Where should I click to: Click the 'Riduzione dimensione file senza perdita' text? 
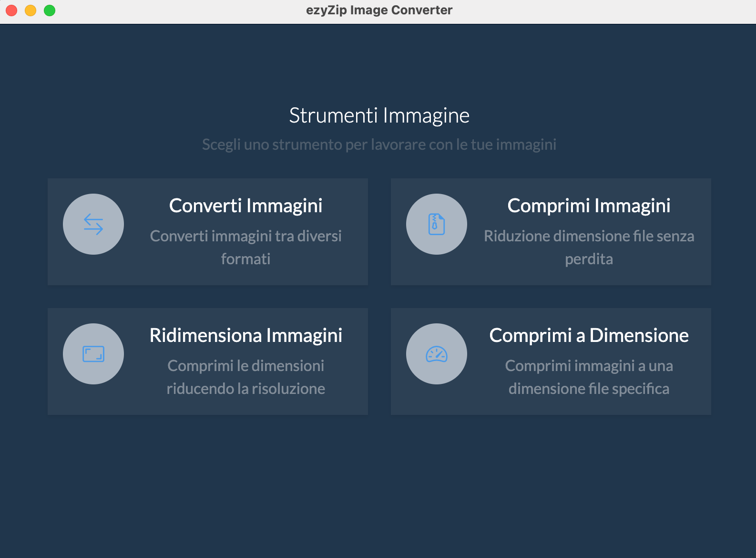coord(589,247)
